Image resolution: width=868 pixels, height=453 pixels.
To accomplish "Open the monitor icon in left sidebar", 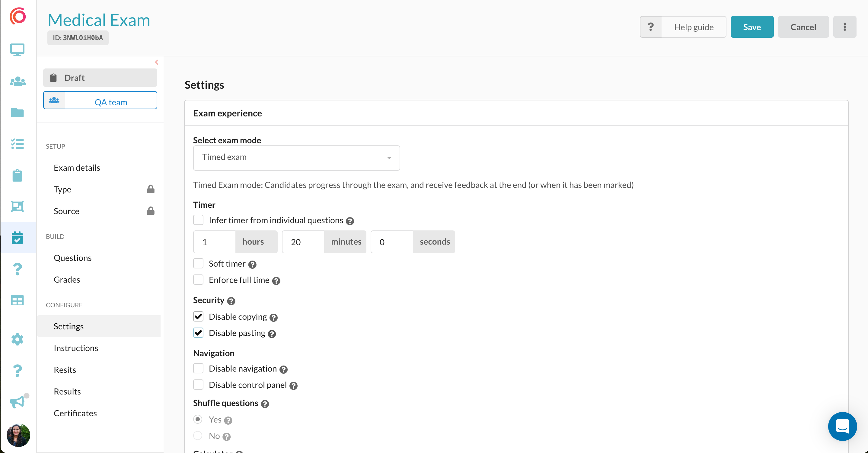I will pos(17,50).
